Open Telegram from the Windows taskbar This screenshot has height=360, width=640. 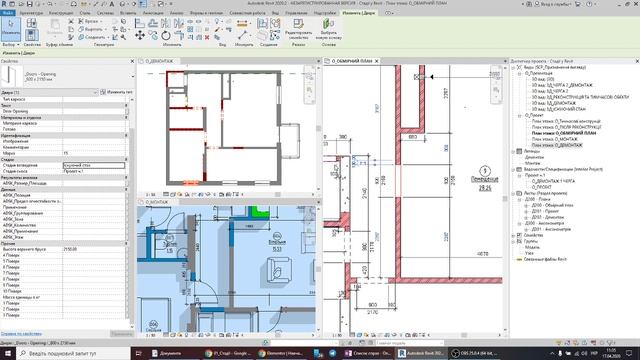tap(332, 353)
